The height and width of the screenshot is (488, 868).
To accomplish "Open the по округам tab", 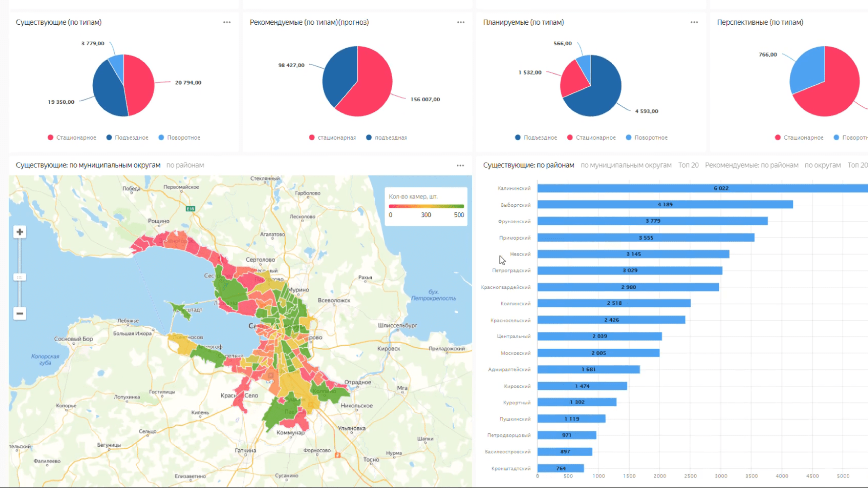I will 823,165.
